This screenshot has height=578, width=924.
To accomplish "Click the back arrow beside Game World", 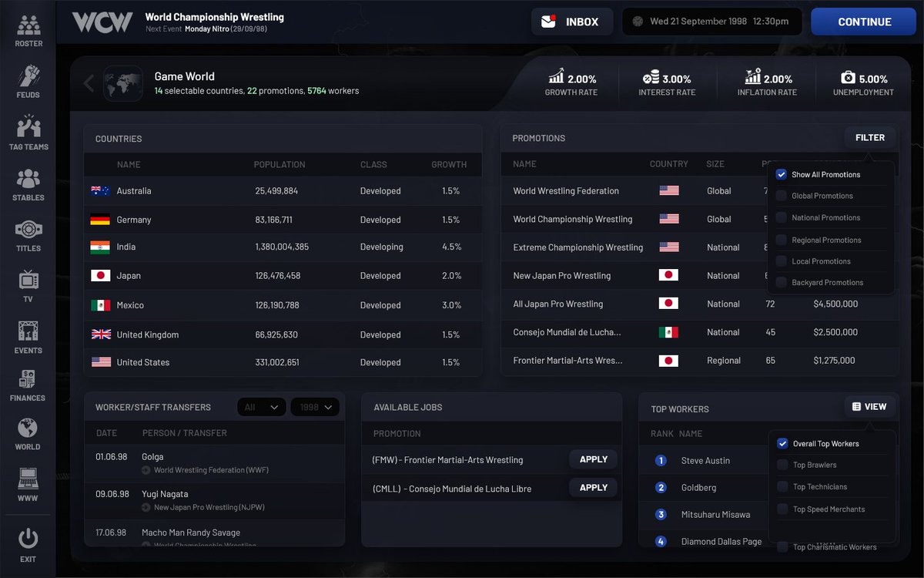I will [89, 82].
